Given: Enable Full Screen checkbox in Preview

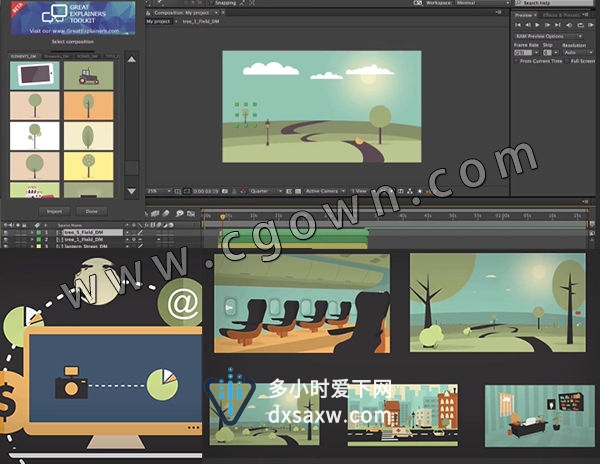Looking at the screenshot, I should pyautogui.click(x=567, y=61).
